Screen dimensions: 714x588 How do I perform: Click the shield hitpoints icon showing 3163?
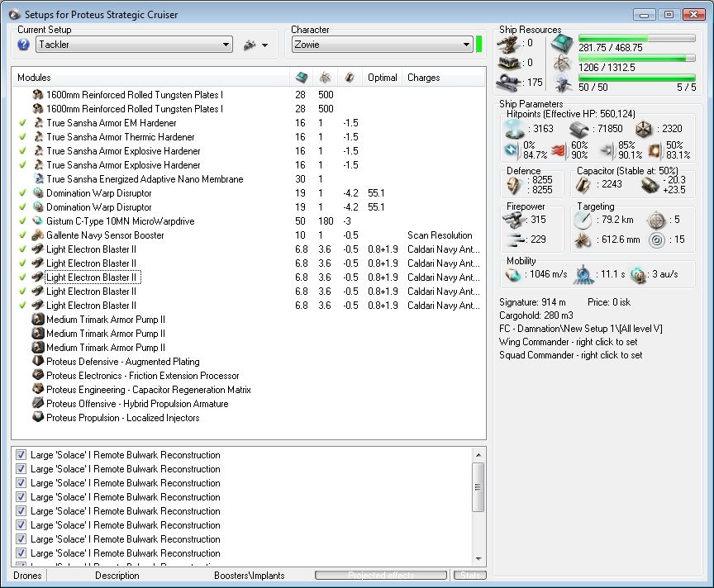(515, 130)
